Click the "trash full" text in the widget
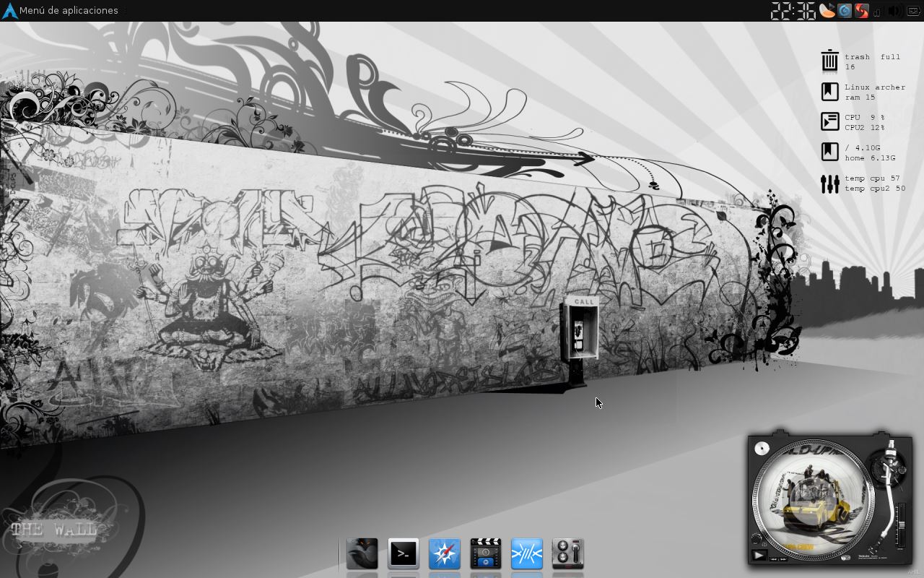 [873, 57]
